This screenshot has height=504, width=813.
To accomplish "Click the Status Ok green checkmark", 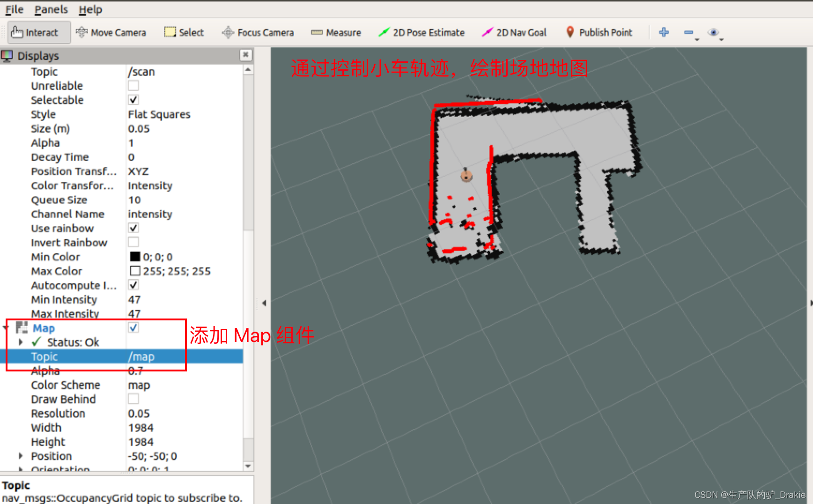I will (x=37, y=342).
